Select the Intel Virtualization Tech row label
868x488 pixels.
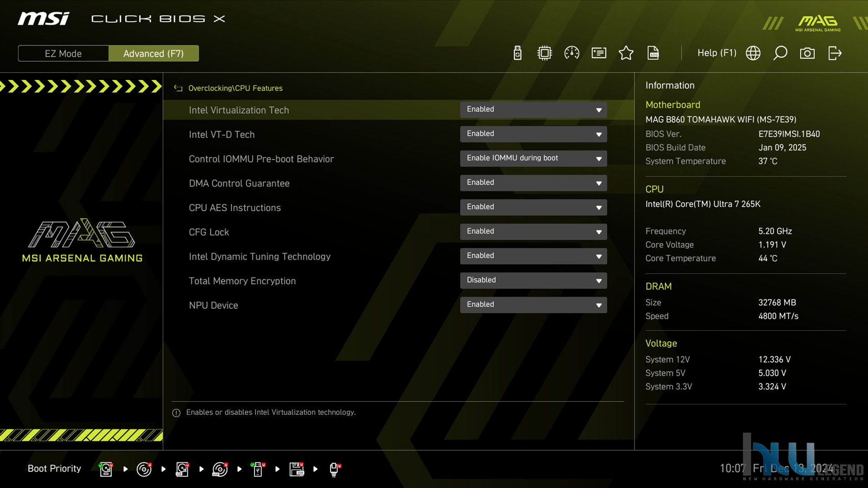[x=239, y=110]
